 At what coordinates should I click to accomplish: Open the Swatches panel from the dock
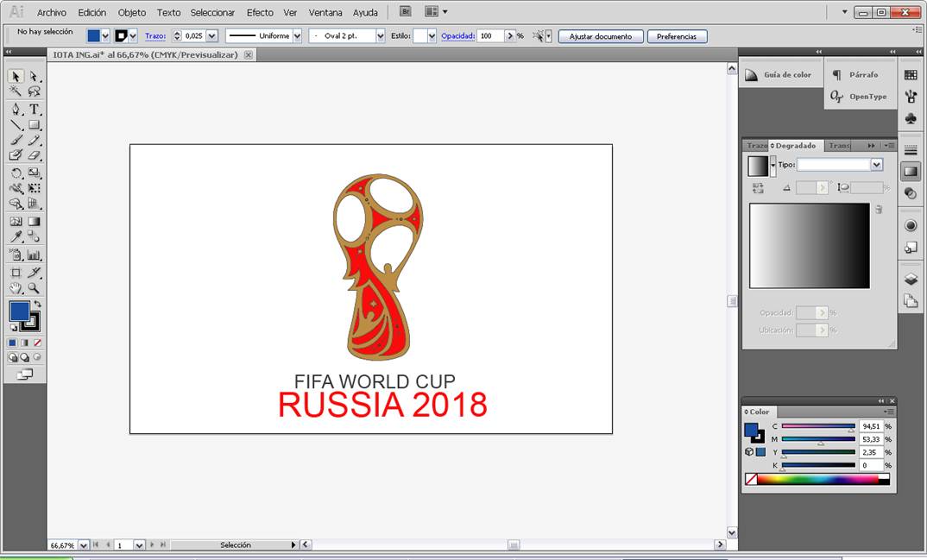tap(911, 75)
